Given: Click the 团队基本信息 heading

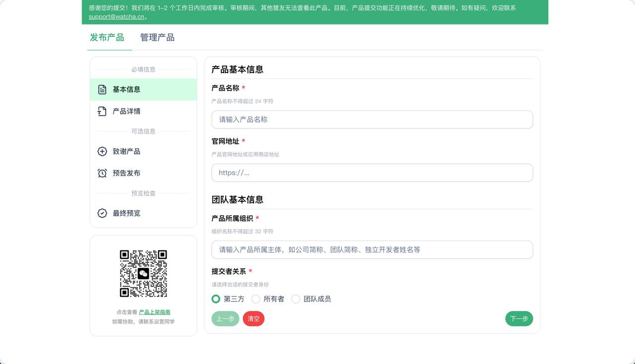Looking at the screenshot, I should click(237, 200).
